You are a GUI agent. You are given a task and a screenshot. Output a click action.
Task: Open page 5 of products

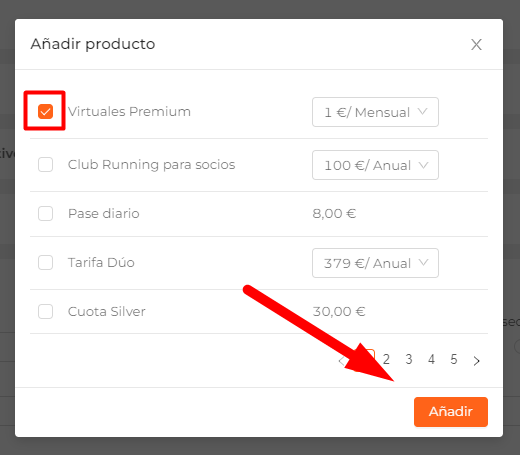pos(454,359)
